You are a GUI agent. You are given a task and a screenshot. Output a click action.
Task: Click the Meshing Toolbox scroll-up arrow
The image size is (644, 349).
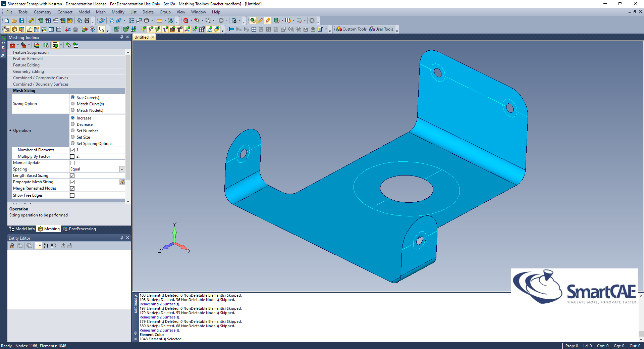pyautogui.click(x=128, y=52)
